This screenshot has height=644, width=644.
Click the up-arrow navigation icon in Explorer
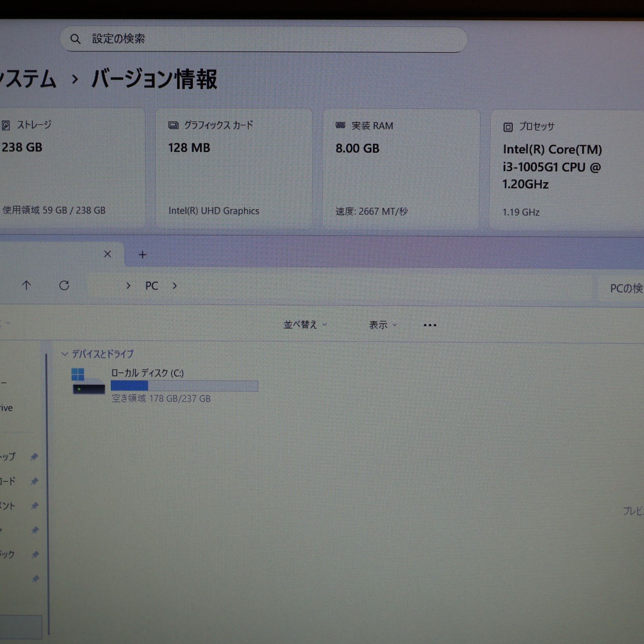(x=27, y=286)
